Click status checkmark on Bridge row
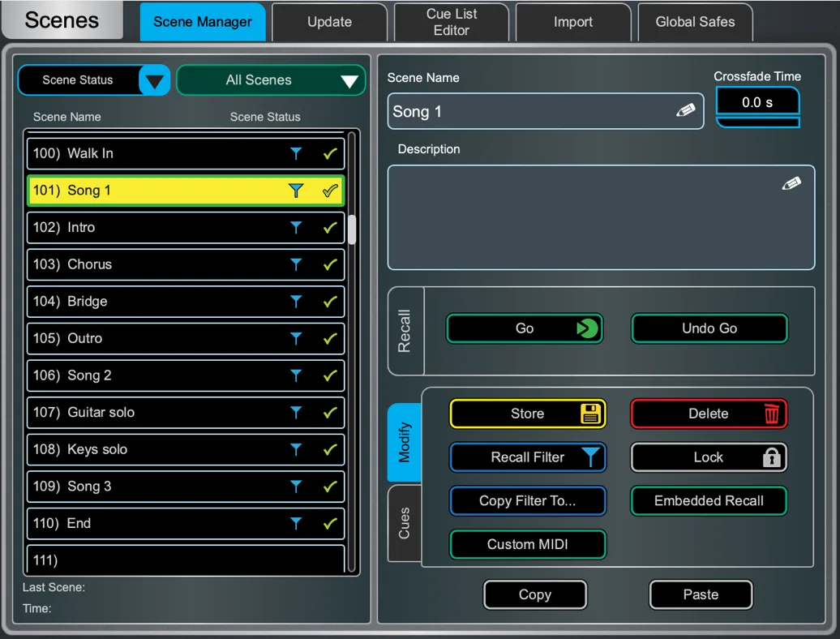Viewport: 840px width, 639px height. click(x=330, y=302)
